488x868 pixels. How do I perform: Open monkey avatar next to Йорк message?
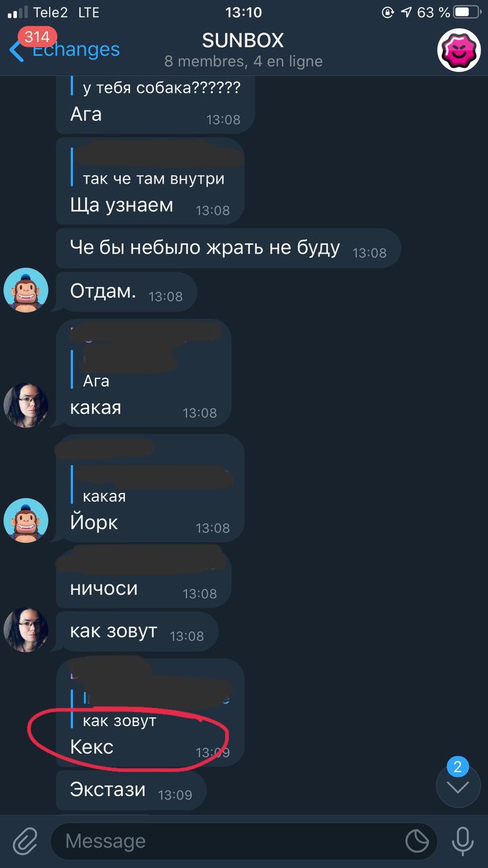[26, 521]
